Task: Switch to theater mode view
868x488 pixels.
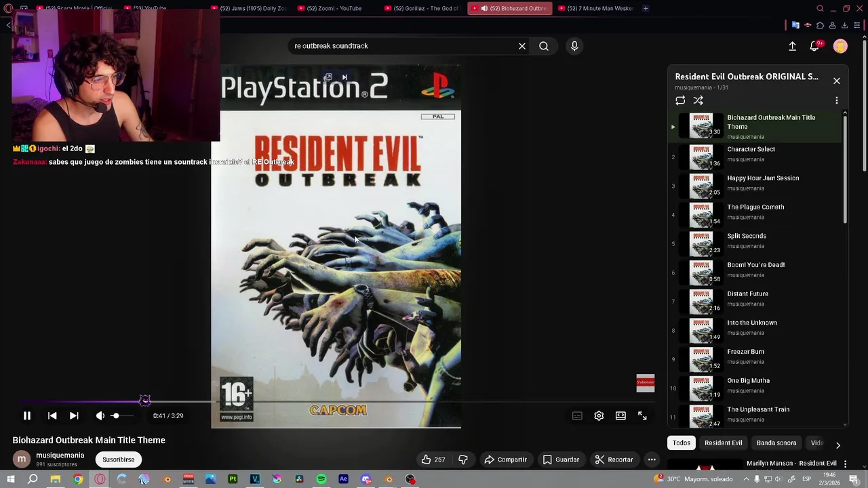Action: click(620, 415)
